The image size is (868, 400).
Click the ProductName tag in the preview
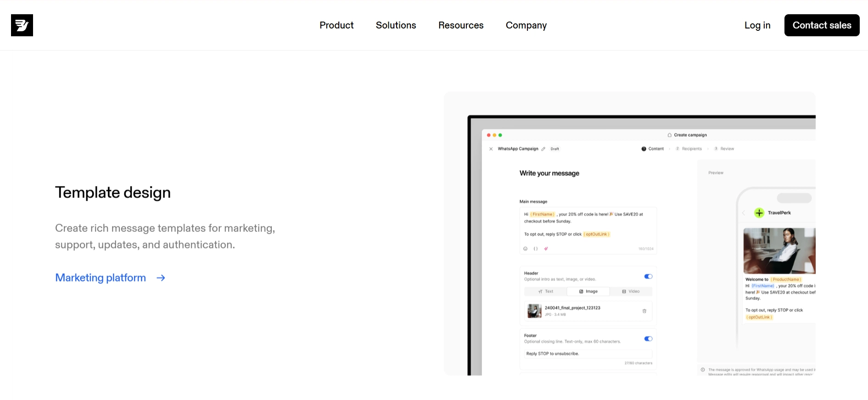[x=786, y=279]
